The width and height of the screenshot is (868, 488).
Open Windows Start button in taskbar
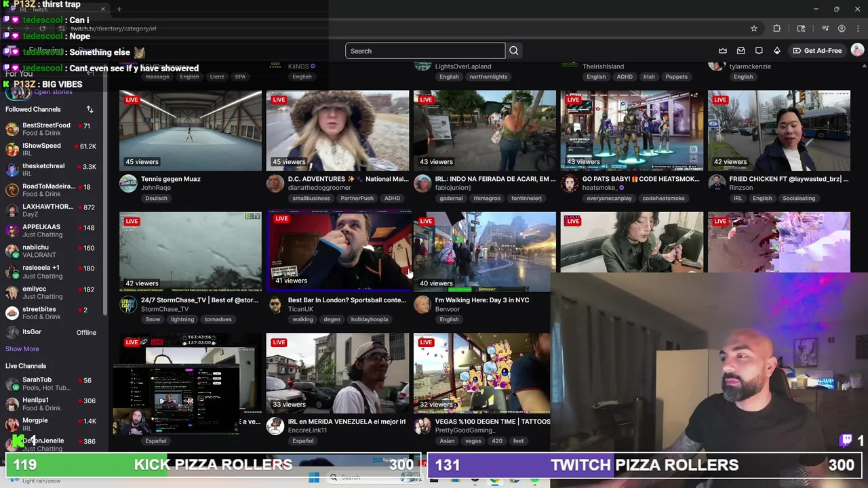[x=314, y=479]
